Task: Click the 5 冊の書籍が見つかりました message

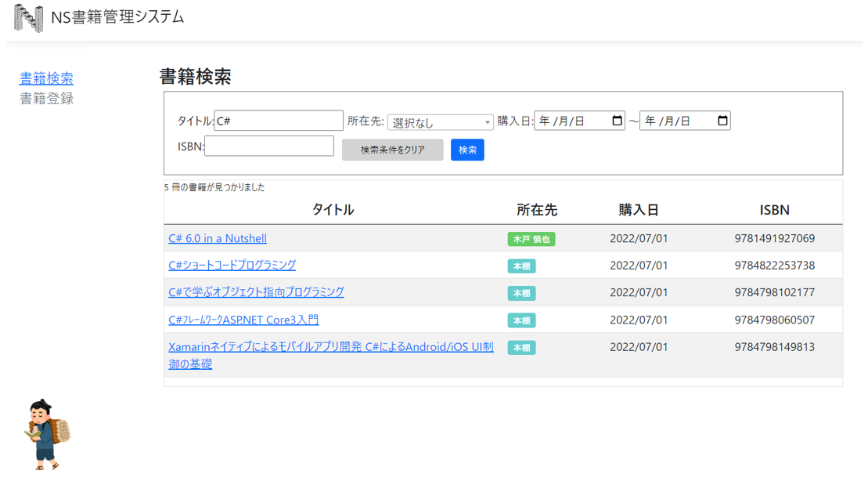Action: tap(214, 187)
